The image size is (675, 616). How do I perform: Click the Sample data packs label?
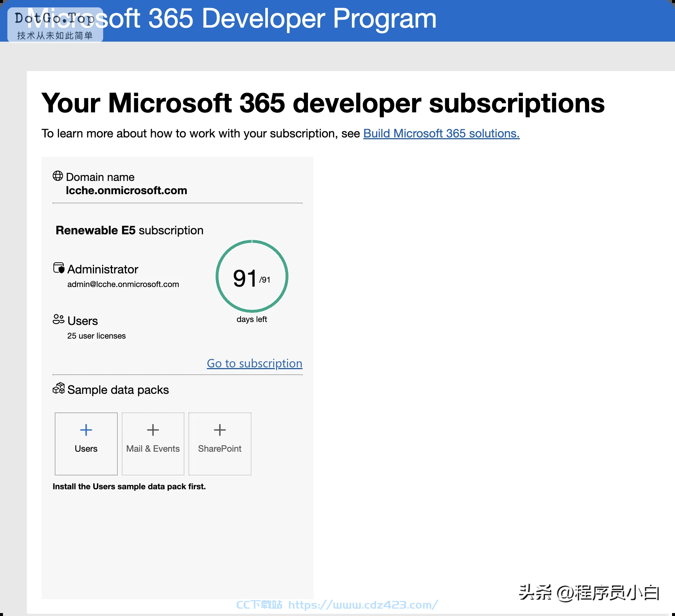coord(118,390)
